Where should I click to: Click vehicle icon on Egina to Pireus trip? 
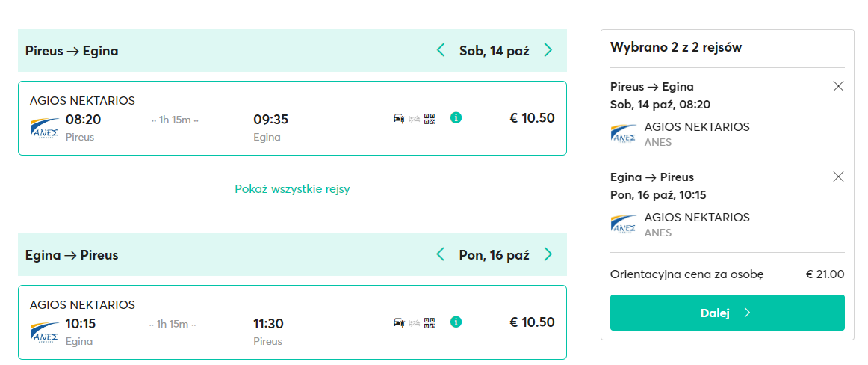click(x=399, y=322)
